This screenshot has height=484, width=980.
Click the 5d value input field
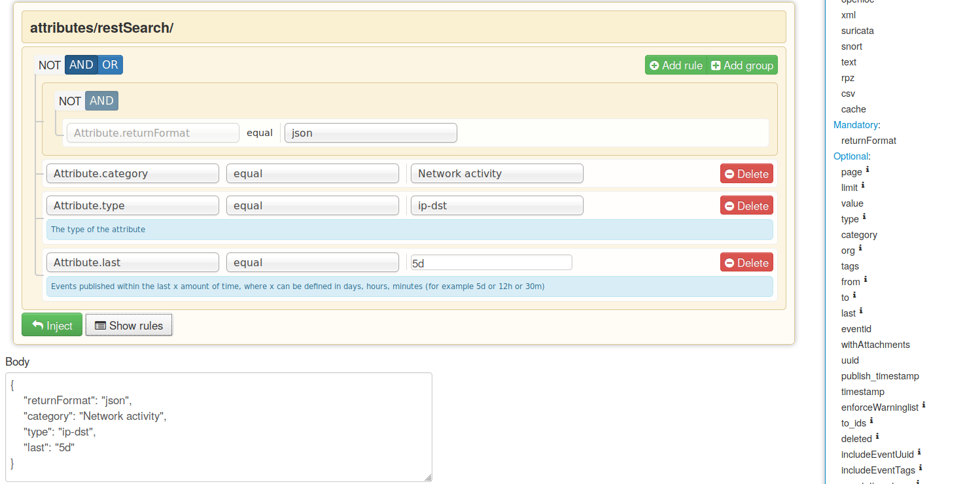(491, 262)
